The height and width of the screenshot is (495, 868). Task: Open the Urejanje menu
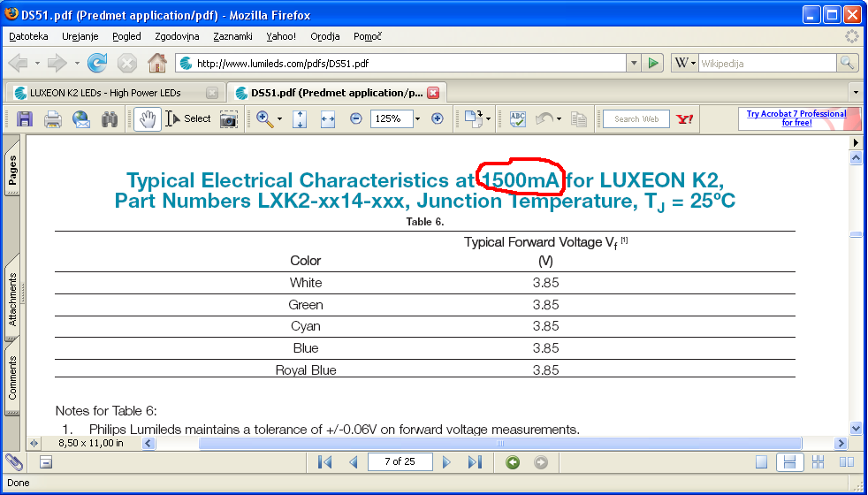coord(80,36)
